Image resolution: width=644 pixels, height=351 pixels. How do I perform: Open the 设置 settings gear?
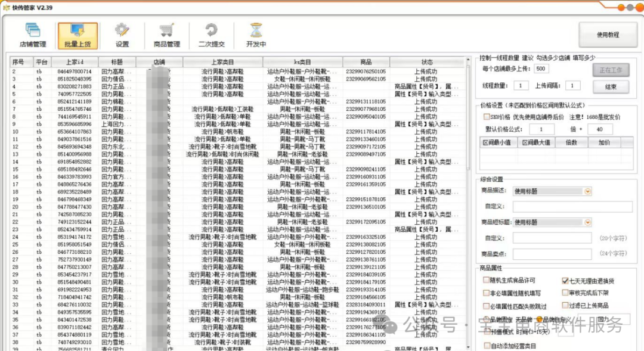click(x=122, y=35)
